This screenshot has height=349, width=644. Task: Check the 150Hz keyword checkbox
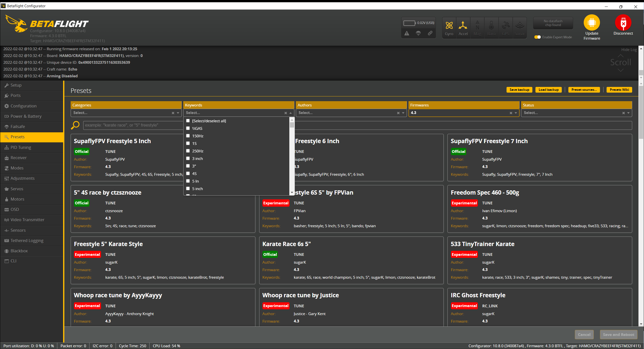[x=188, y=136]
